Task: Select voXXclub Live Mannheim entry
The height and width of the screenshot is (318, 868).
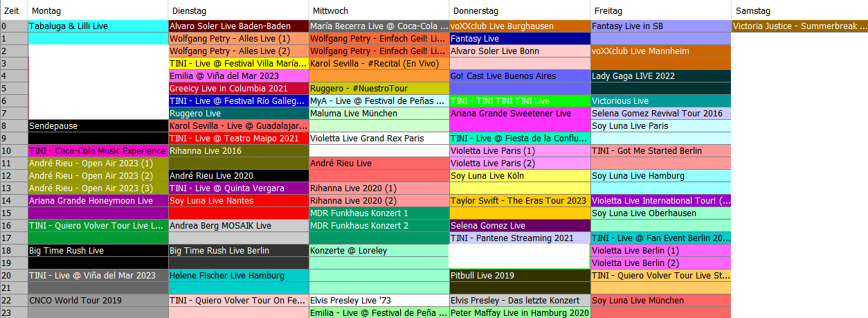Action: coord(660,51)
